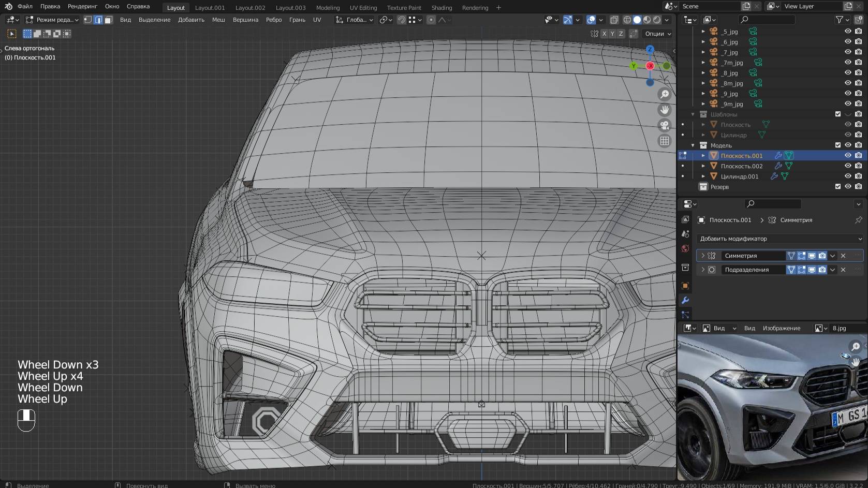This screenshot has height=488, width=868.
Task: Click the red X axis on the navigation gizmo
Action: 650,66
